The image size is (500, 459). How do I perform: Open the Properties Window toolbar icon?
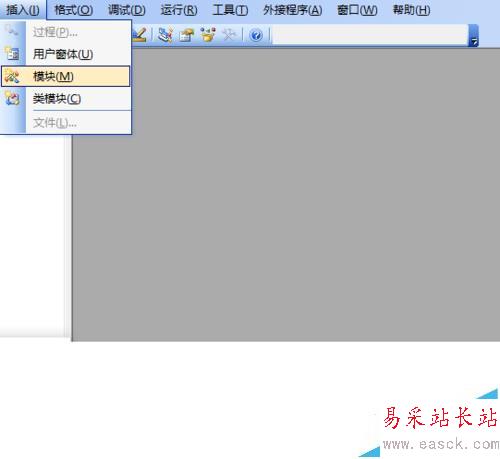pos(186,35)
